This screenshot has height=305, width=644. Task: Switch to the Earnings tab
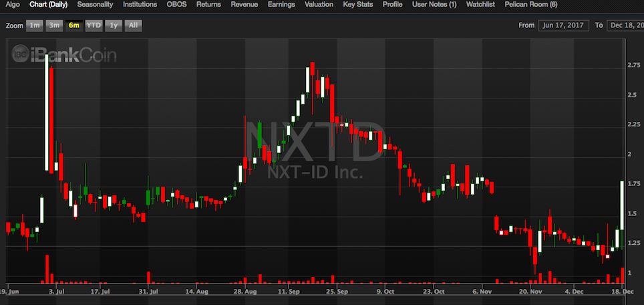pyautogui.click(x=281, y=5)
